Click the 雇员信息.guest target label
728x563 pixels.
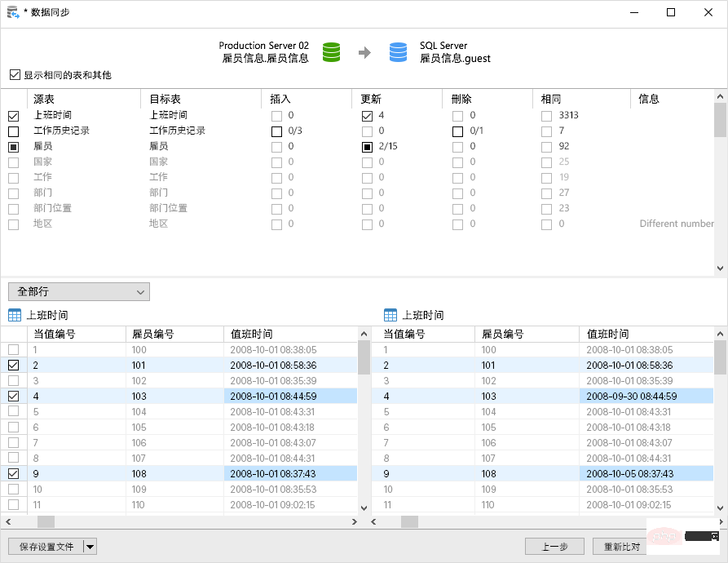click(455, 59)
